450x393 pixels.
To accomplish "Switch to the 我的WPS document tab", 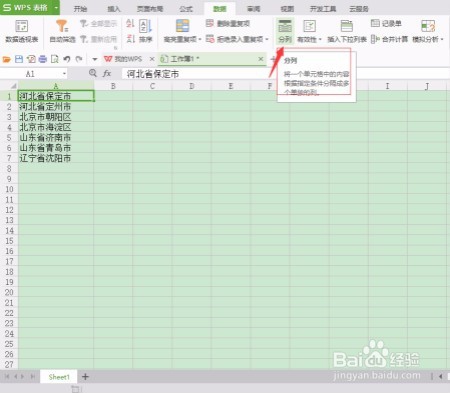I will tap(124, 59).
